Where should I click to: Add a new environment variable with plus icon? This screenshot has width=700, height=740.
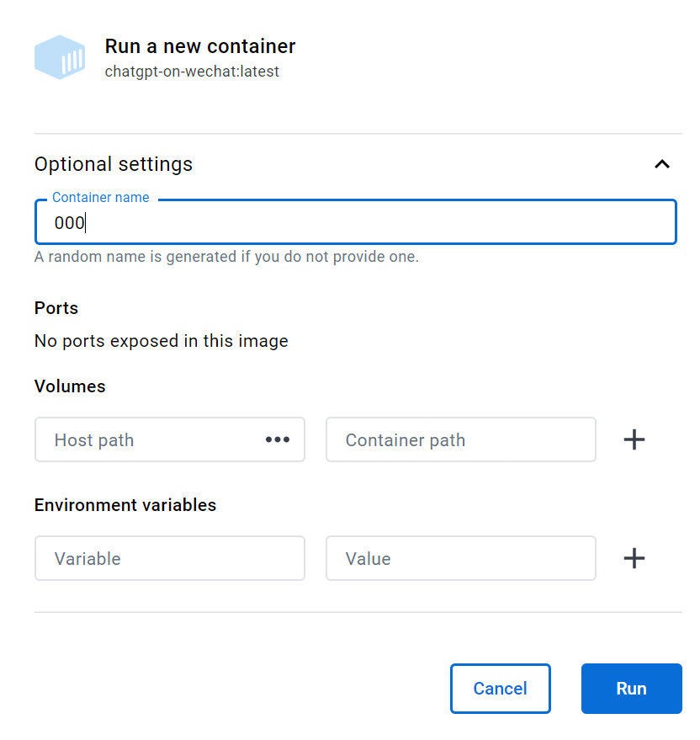634,558
